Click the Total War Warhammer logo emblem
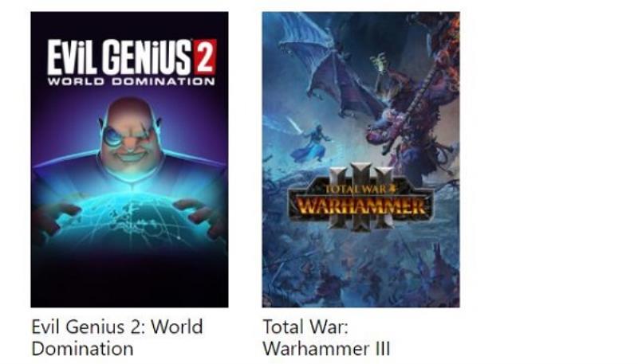Screen dimensions: 638x364 coord(361,197)
